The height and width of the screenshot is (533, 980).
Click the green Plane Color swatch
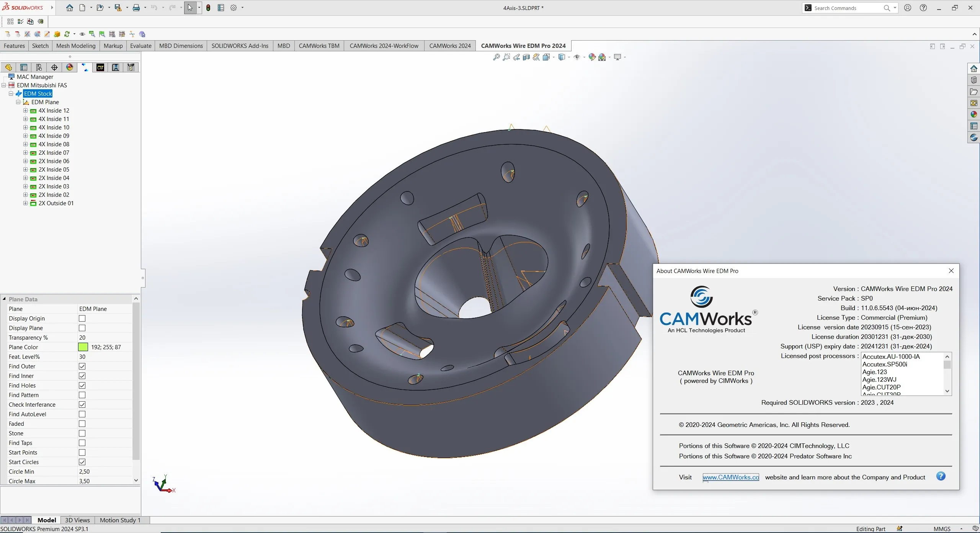point(83,347)
